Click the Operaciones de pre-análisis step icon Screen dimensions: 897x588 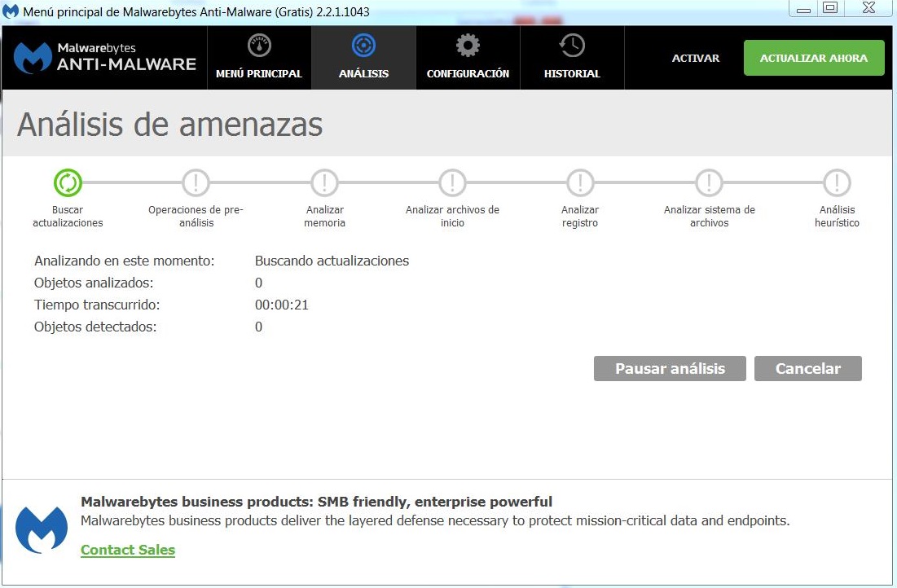[x=196, y=183]
